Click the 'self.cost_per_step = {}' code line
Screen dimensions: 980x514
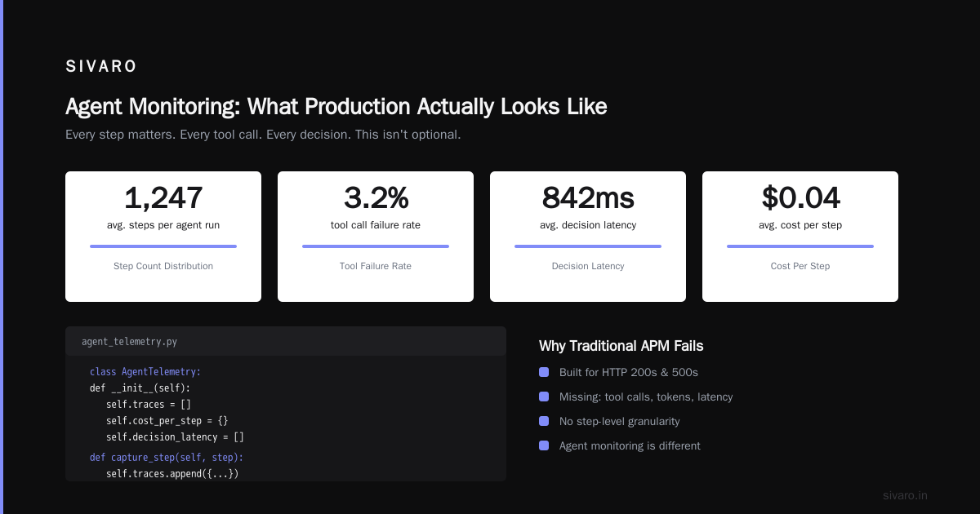(167, 421)
